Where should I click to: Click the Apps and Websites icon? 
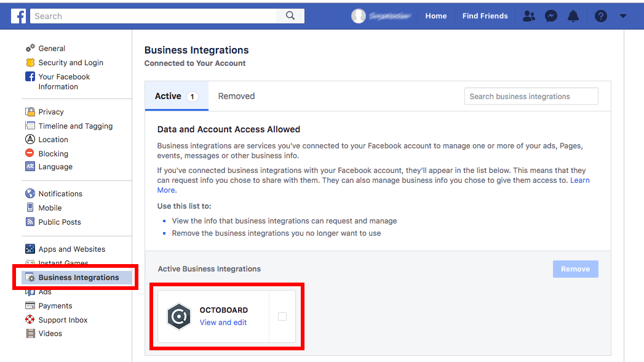(30, 249)
